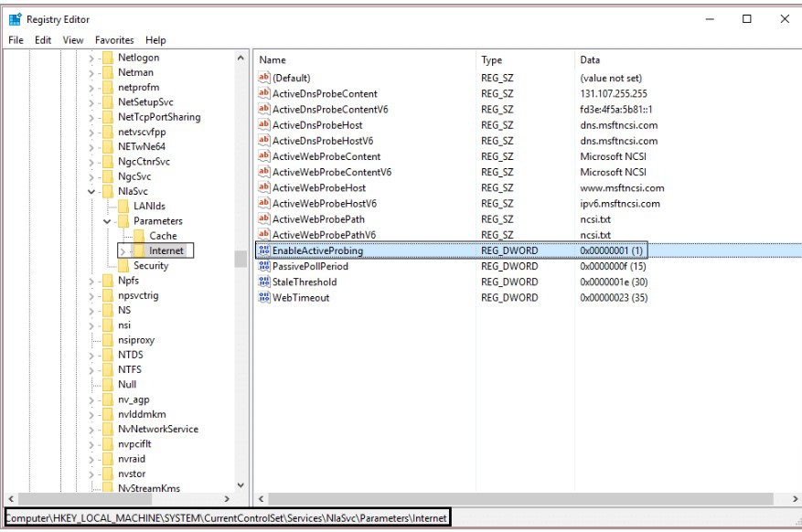The image size is (802, 532).
Task: Click the ActiveWebProbePath string icon
Action: tap(264, 218)
